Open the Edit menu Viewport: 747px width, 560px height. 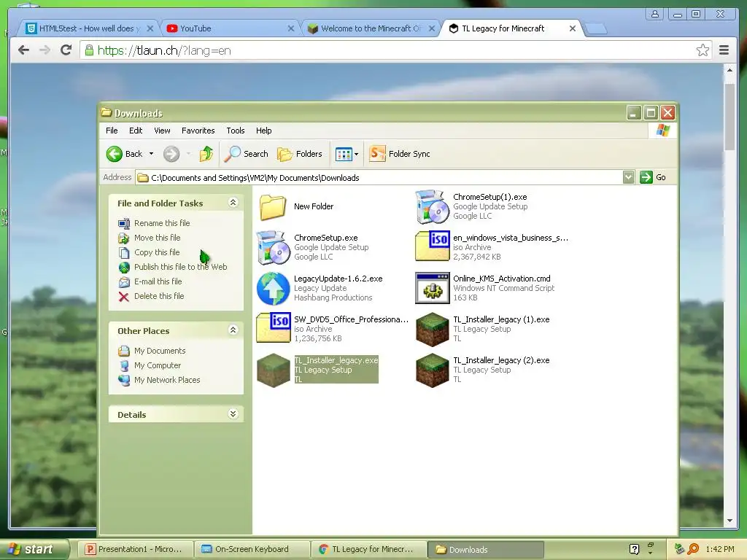pyautogui.click(x=136, y=131)
